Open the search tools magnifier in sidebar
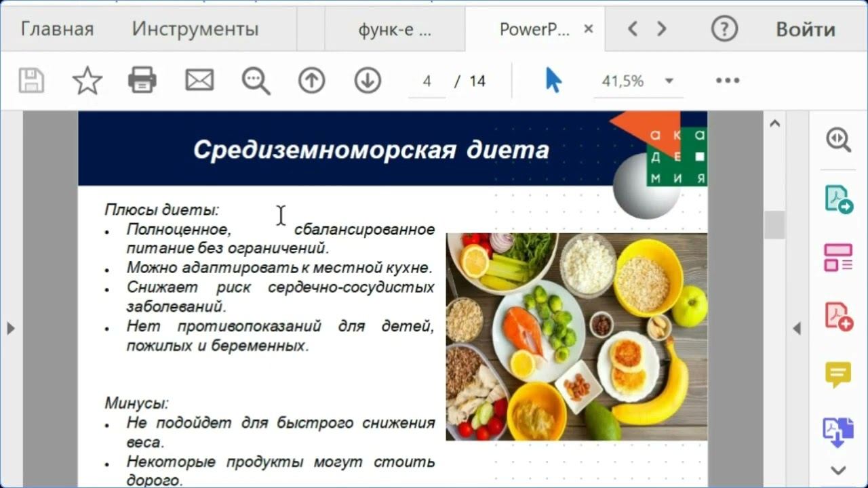Screen dimensions: 868x488 point(839,140)
